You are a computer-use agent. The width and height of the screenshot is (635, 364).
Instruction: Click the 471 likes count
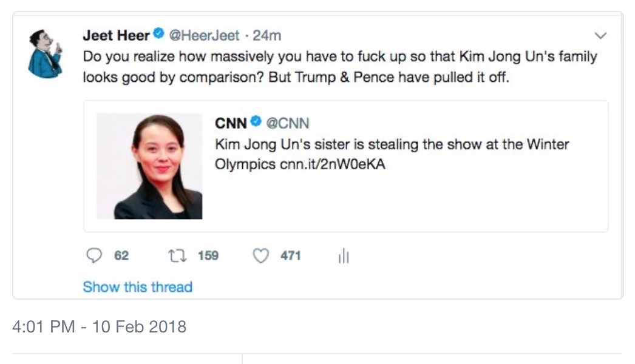click(291, 255)
